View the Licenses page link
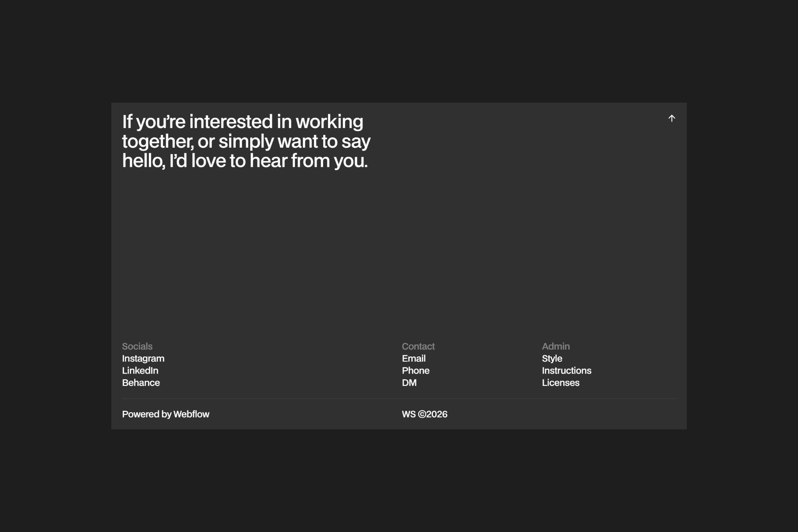The height and width of the screenshot is (532, 798). click(560, 383)
